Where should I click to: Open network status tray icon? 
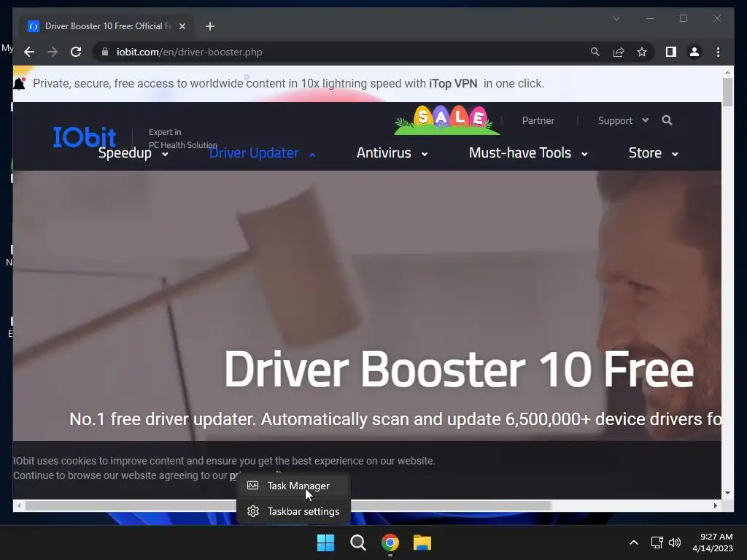tap(657, 542)
